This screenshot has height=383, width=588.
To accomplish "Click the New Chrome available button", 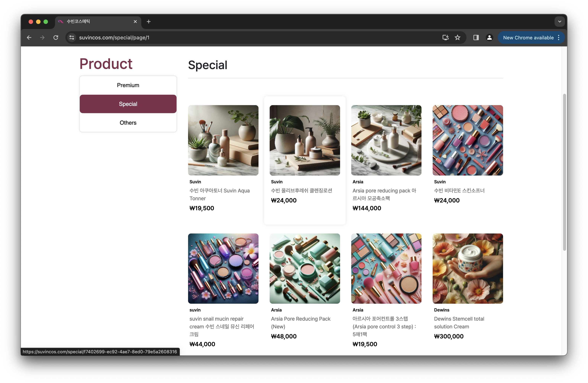I will click(x=528, y=38).
